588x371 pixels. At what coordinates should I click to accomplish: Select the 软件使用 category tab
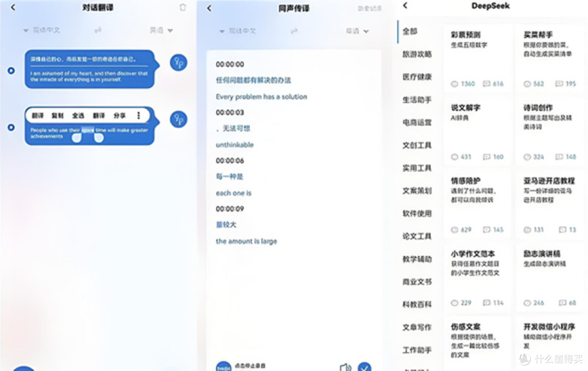417,214
